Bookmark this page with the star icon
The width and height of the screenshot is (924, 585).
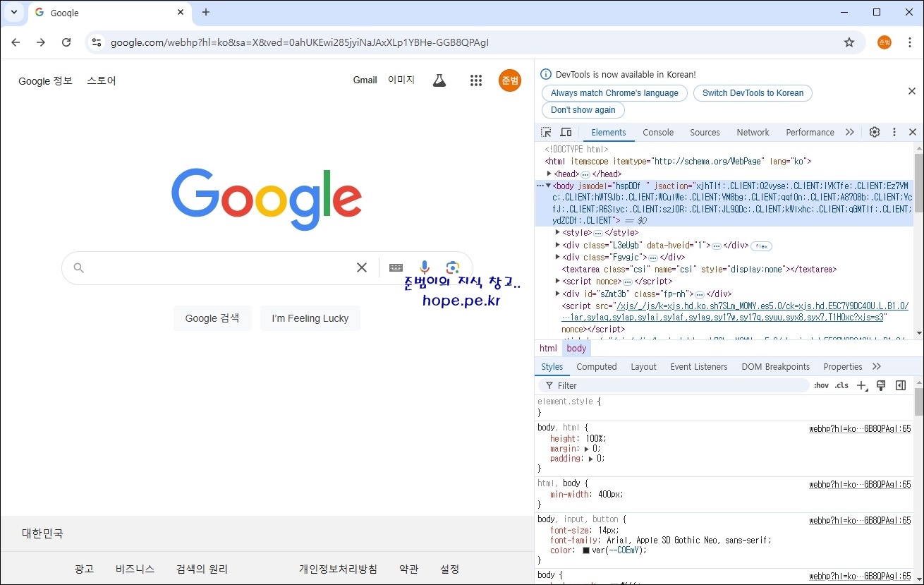[x=849, y=42]
